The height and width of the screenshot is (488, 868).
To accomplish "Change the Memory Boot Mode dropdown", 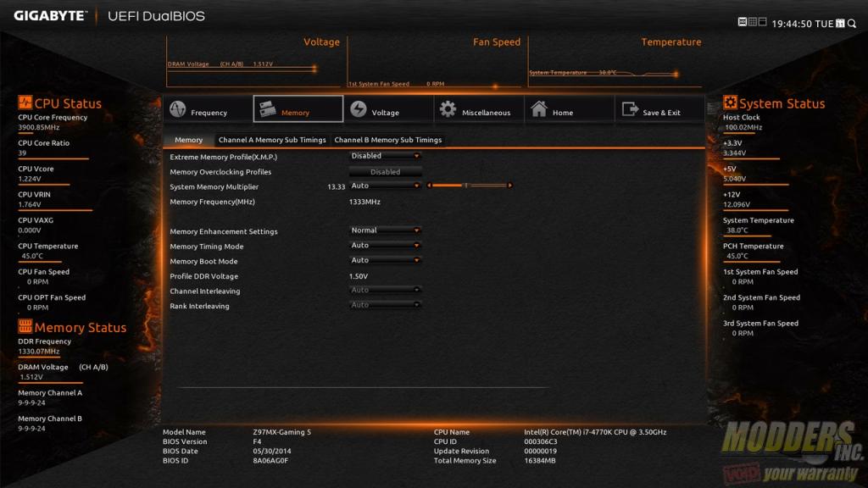I will coord(386,260).
